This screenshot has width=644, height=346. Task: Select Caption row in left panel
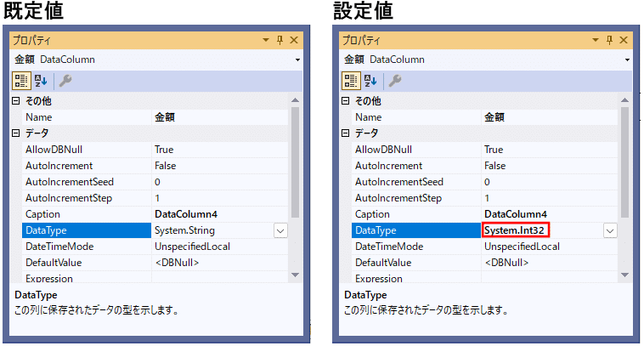click(155, 214)
